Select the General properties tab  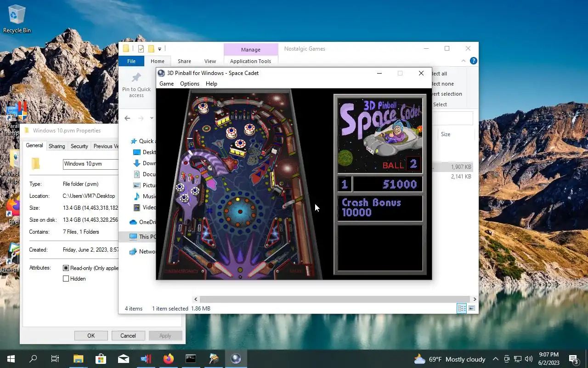[34, 145]
